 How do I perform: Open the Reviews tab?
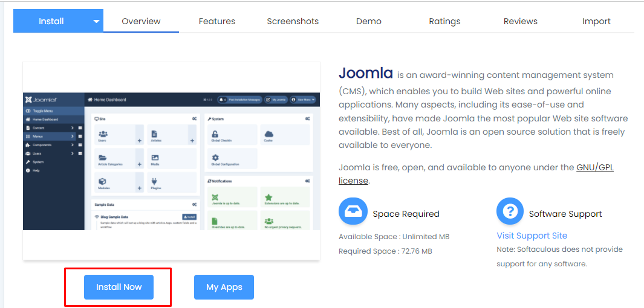click(x=521, y=21)
